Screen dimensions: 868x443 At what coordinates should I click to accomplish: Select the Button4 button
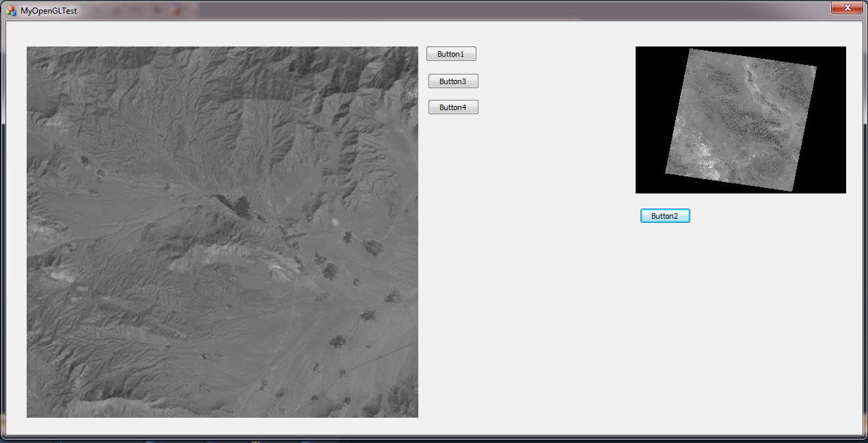point(453,107)
